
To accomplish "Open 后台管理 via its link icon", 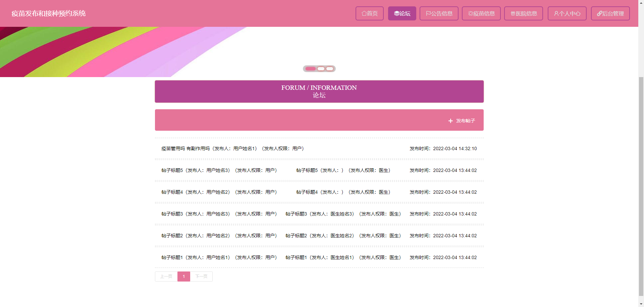I will point(599,13).
